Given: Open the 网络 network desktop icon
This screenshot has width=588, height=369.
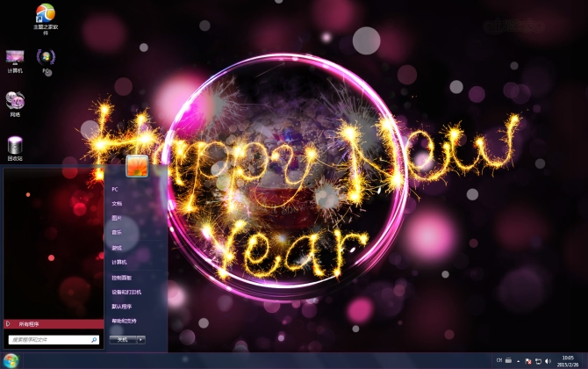Looking at the screenshot, I should 15,101.
